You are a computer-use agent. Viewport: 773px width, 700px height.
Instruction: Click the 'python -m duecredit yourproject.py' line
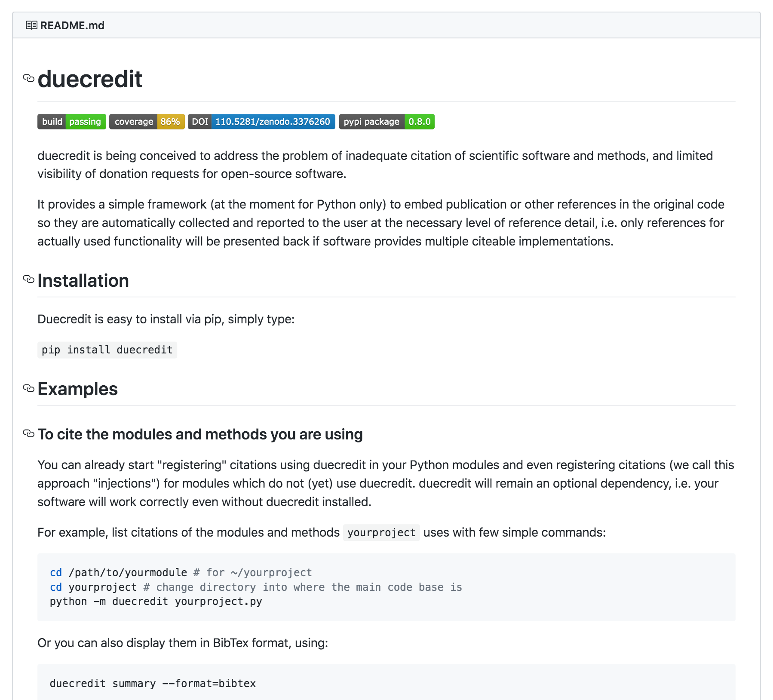tap(156, 602)
